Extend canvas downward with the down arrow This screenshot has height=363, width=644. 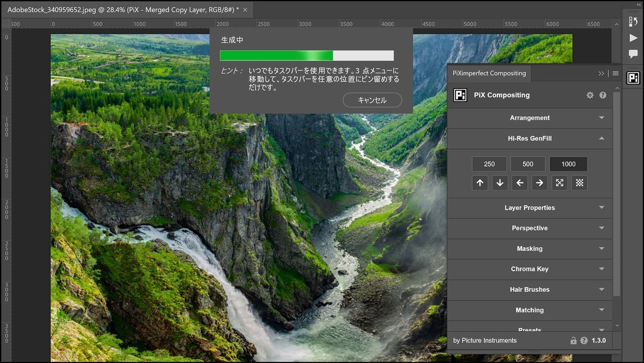(500, 183)
